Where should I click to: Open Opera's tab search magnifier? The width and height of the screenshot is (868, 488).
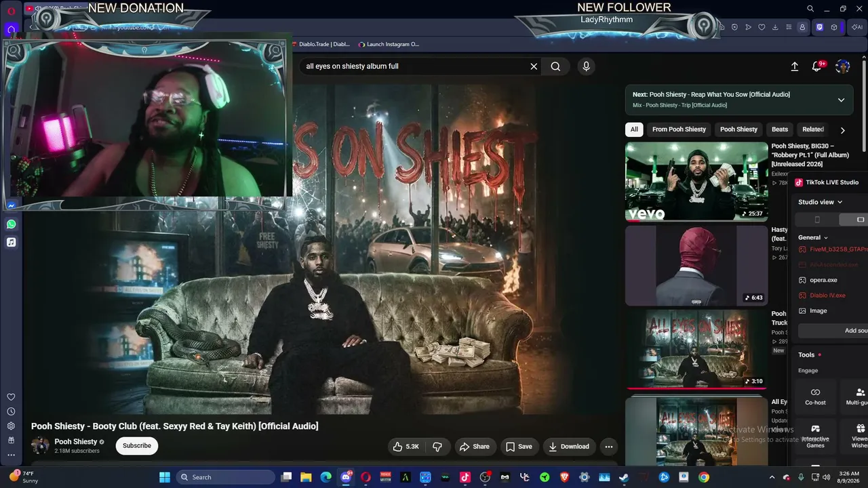click(810, 9)
